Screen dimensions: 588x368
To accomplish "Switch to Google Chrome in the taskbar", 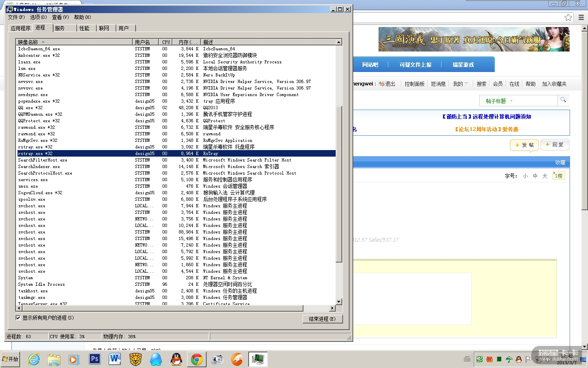I will click(197, 359).
